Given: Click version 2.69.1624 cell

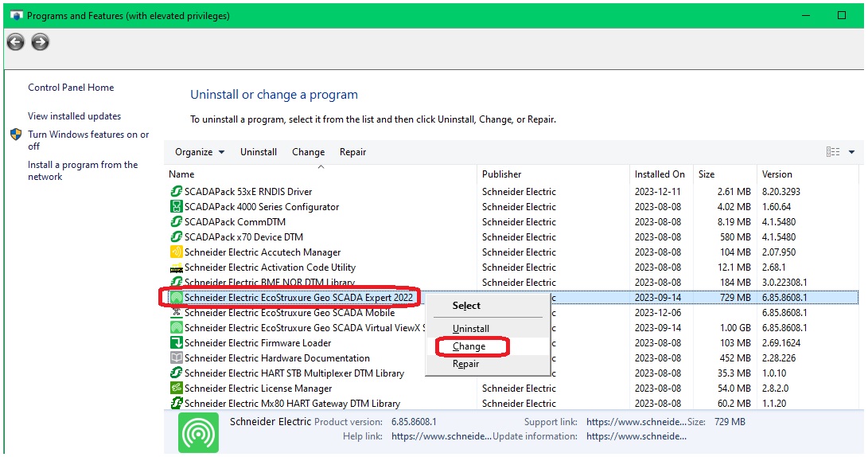Looking at the screenshot, I should pyautogui.click(x=781, y=343).
